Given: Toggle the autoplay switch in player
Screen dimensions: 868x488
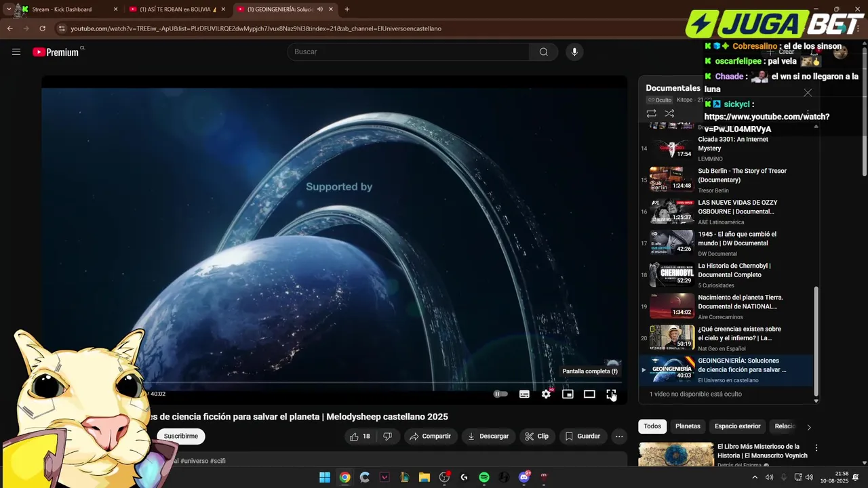Looking at the screenshot, I should coord(500,394).
